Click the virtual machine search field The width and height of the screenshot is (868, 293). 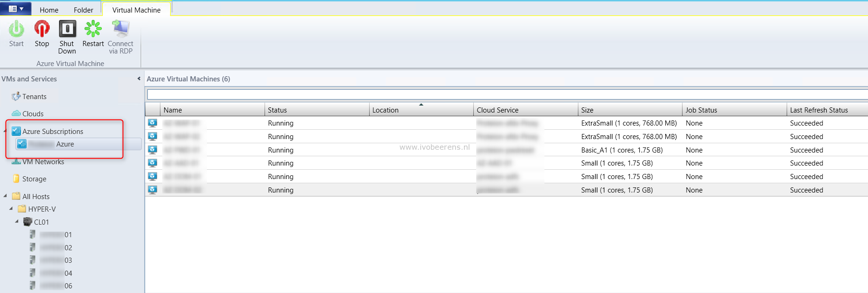tap(507, 94)
